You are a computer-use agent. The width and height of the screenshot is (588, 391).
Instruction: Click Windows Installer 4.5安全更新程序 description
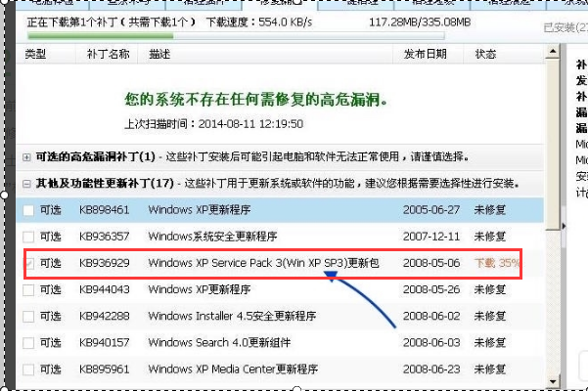point(232,317)
